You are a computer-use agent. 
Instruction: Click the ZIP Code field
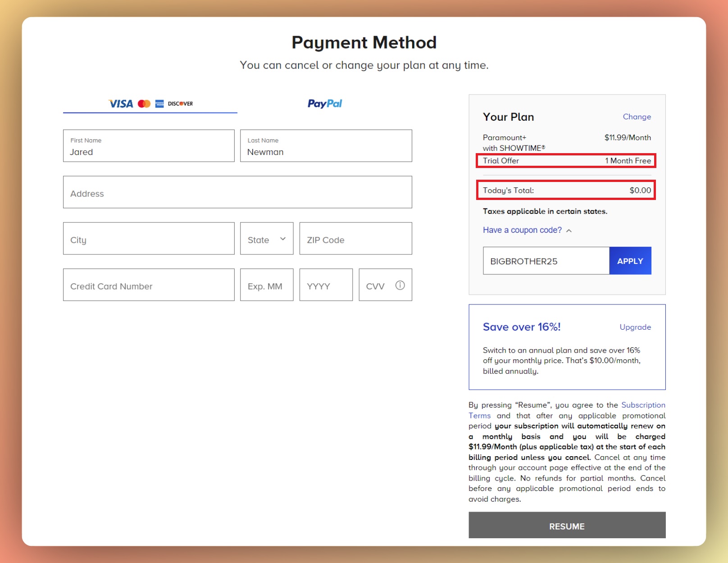click(x=355, y=239)
